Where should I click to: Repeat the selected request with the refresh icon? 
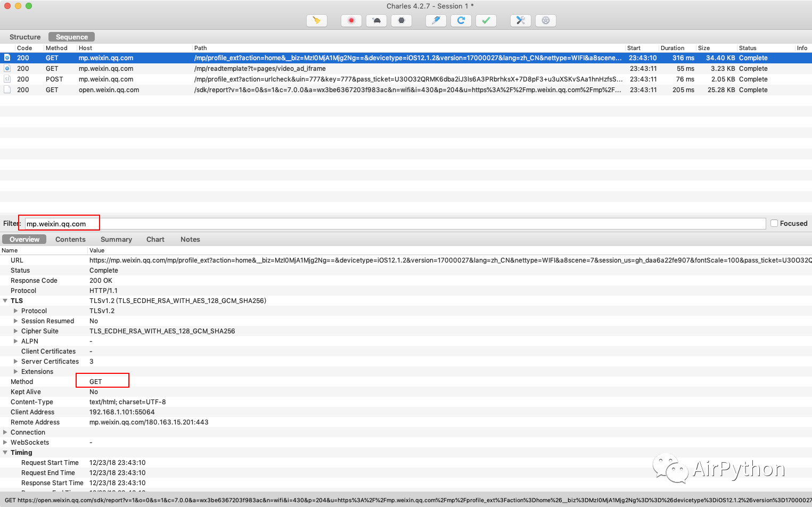tap(461, 21)
